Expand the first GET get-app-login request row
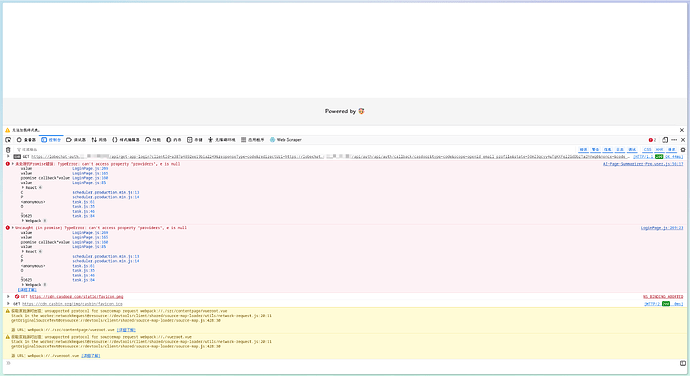The width and height of the screenshot is (690, 376). click(x=8, y=156)
